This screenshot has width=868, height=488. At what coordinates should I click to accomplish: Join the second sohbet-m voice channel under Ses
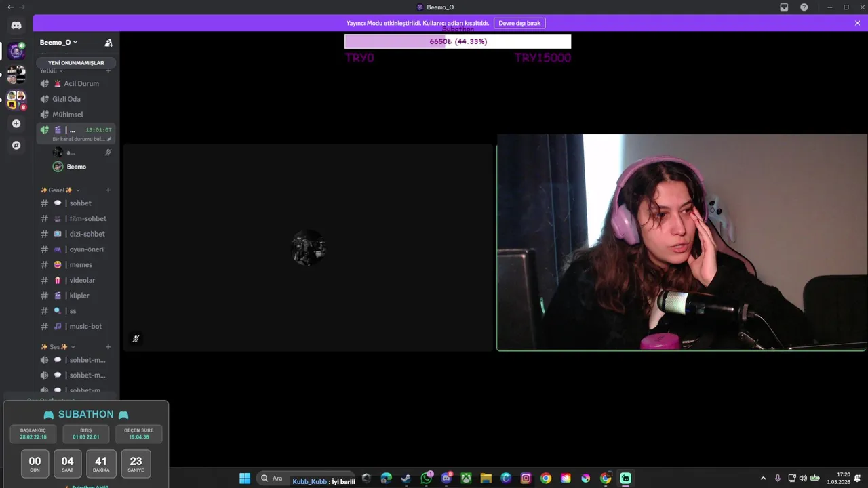click(76, 375)
